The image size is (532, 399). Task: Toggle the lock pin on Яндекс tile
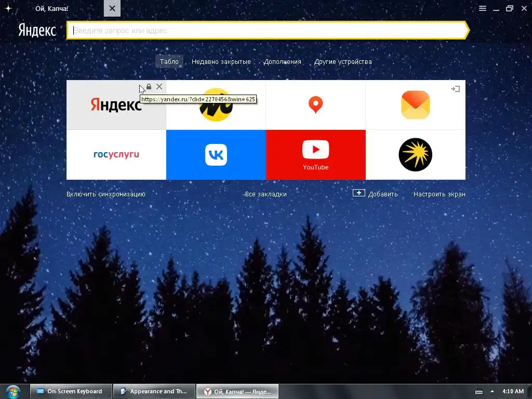[x=149, y=87]
